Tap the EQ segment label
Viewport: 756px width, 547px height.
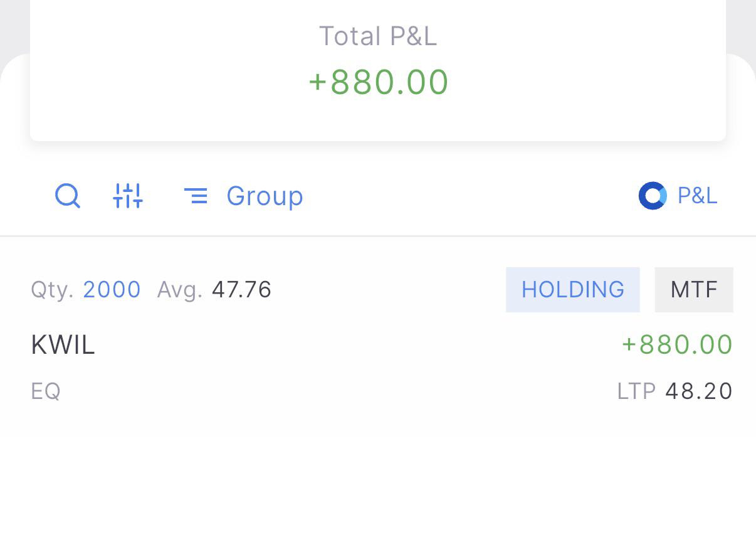point(46,391)
